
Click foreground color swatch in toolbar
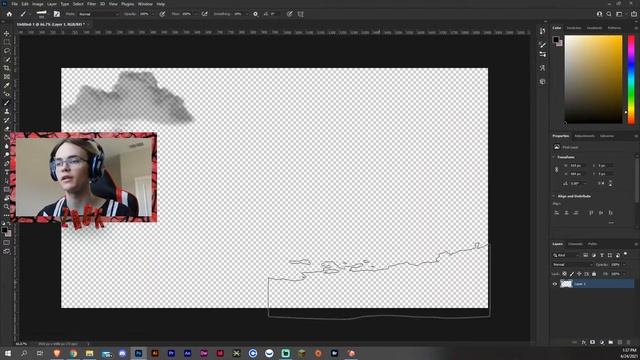[x=4, y=230]
